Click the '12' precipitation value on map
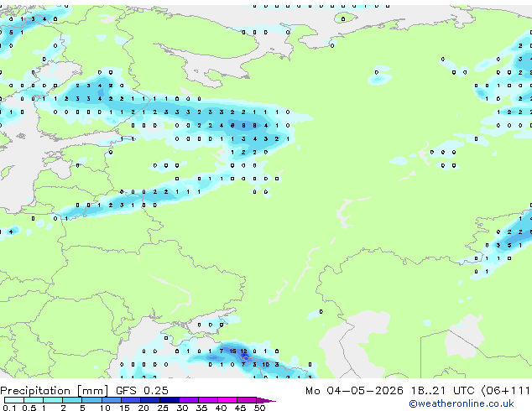 [243, 351]
